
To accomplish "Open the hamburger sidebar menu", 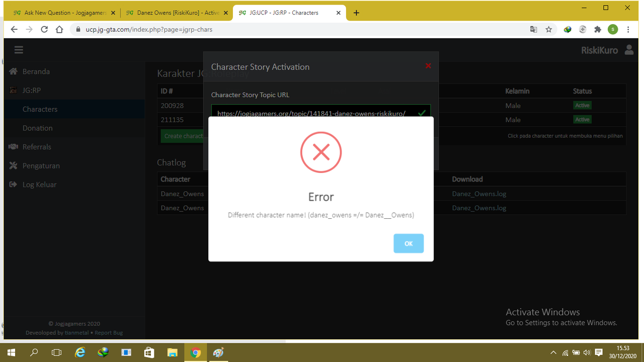I will pos(19,50).
